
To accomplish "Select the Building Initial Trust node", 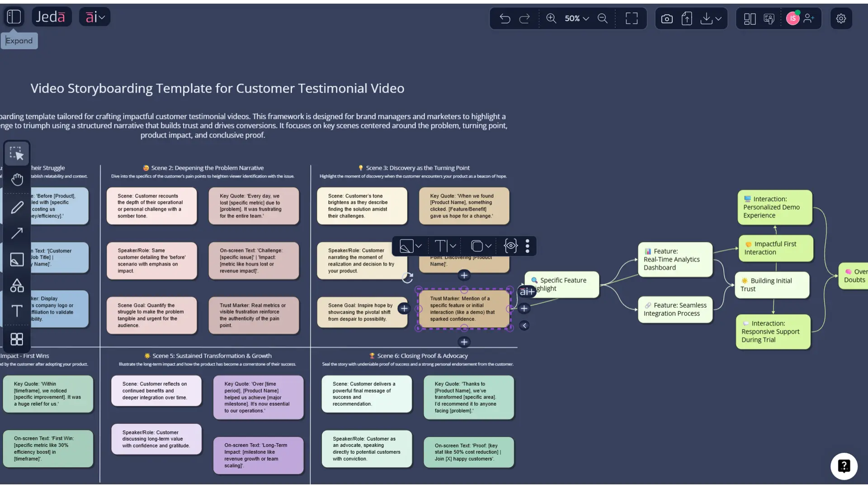I will (x=772, y=285).
